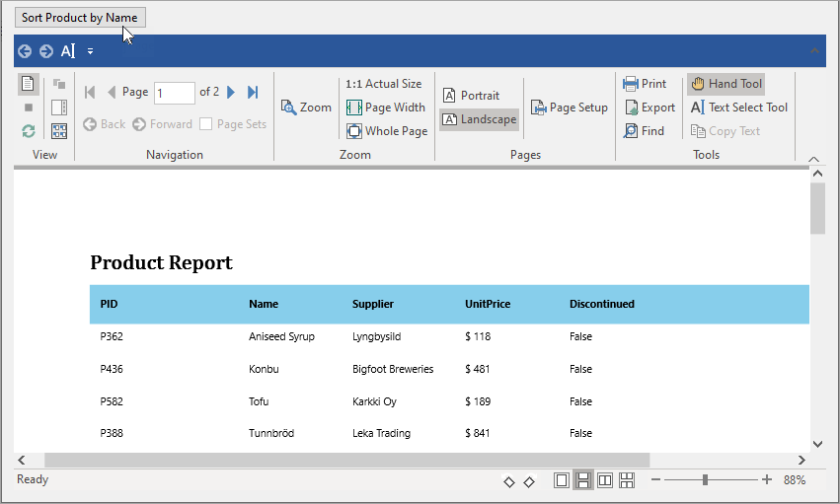Viewport: 840px width, 504px height.
Task: Switch page orientation to Portrait
Action: click(471, 96)
